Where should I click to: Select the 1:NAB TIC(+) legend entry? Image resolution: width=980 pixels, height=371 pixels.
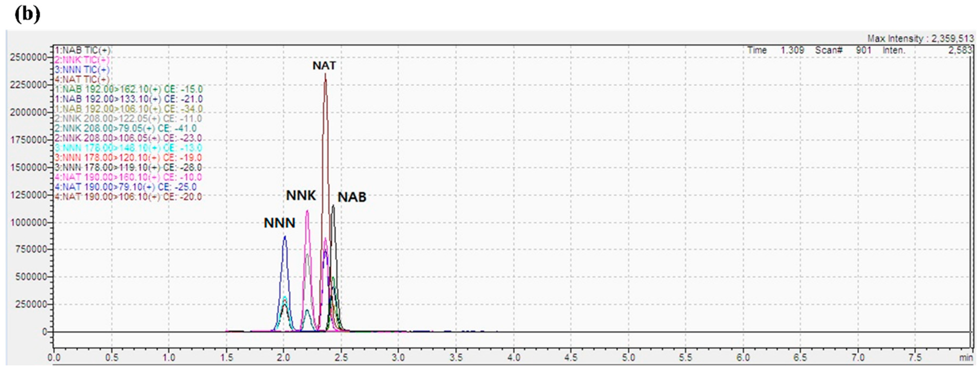pos(82,50)
